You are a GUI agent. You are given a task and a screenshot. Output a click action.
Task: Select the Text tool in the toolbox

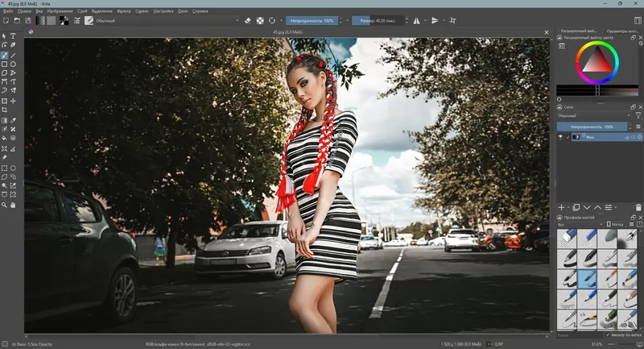[13, 36]
